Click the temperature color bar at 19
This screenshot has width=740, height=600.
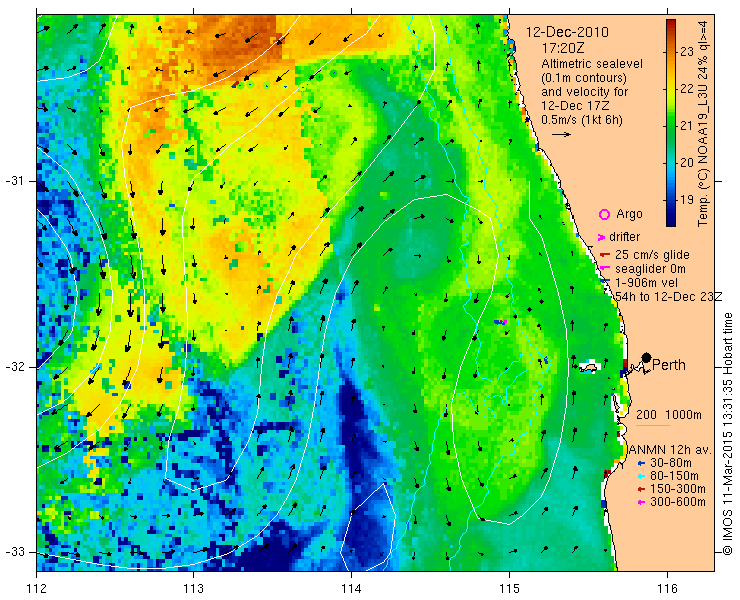[671, 200]
